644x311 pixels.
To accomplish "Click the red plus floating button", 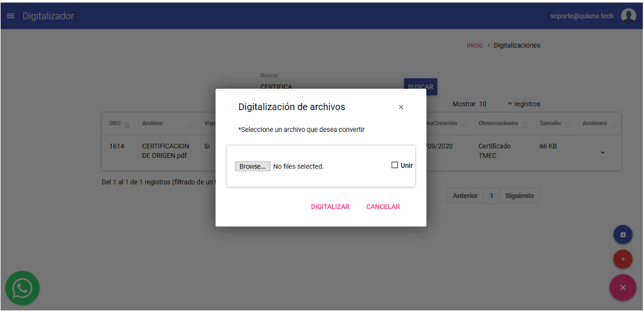I will click(x=623, y=259).
